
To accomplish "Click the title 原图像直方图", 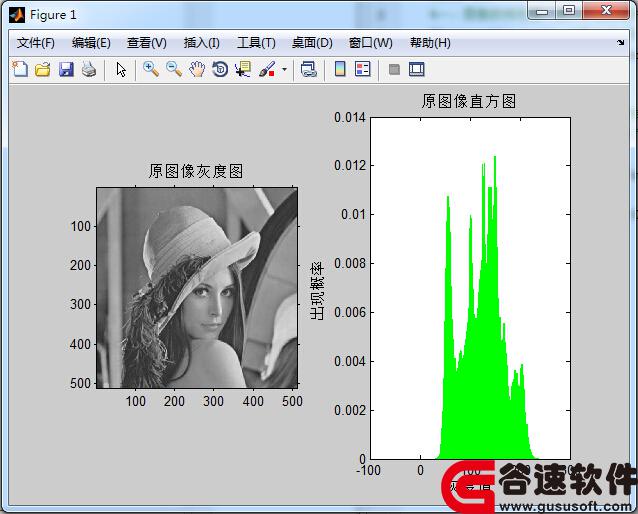I will point(469,101).
